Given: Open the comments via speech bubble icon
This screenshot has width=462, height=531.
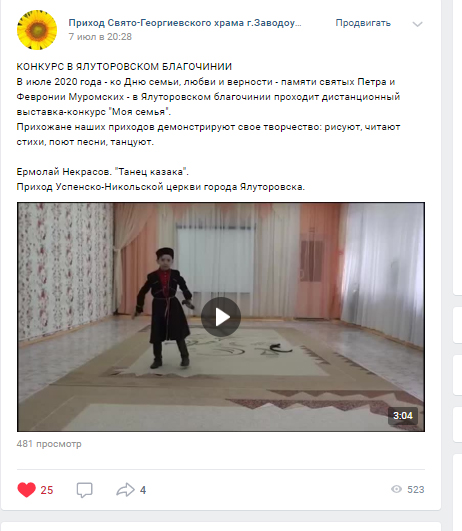Looking at the screenshot, I should pyautogui.click(x=84, y=490).
